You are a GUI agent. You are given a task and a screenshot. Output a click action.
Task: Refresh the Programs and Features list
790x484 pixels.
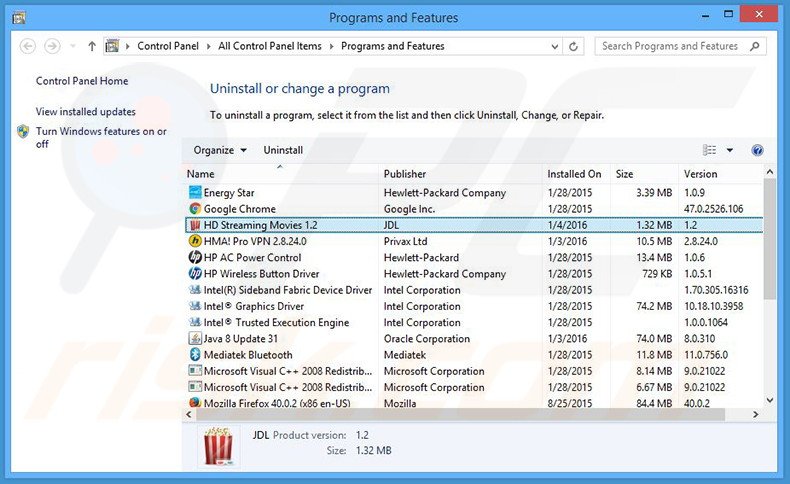[x=573, y=46]
